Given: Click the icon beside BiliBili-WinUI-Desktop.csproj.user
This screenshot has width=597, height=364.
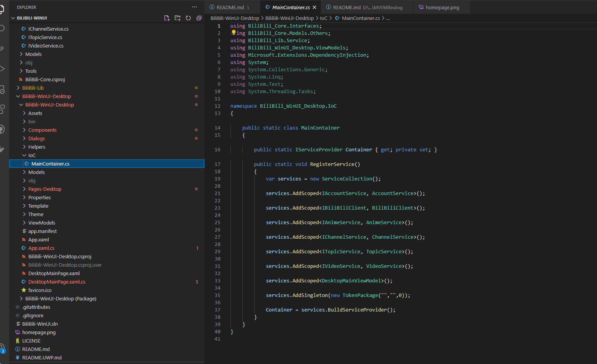Looking at the screenshot, I should (24, 265).
